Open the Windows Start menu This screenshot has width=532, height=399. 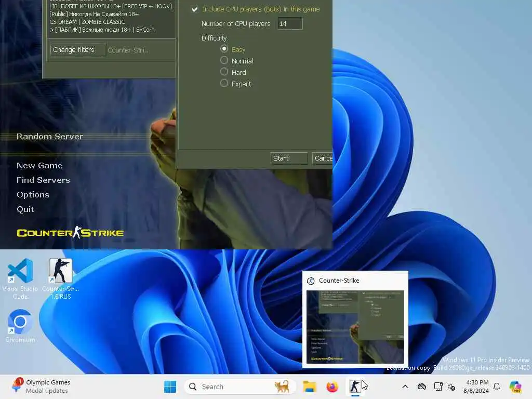click(x=170, y=387)
